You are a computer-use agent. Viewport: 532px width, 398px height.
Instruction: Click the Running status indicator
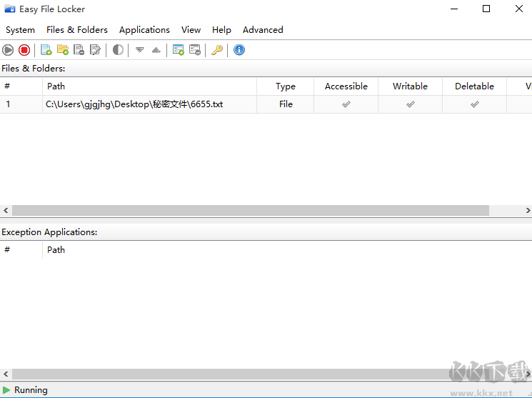tap(25, 390)
